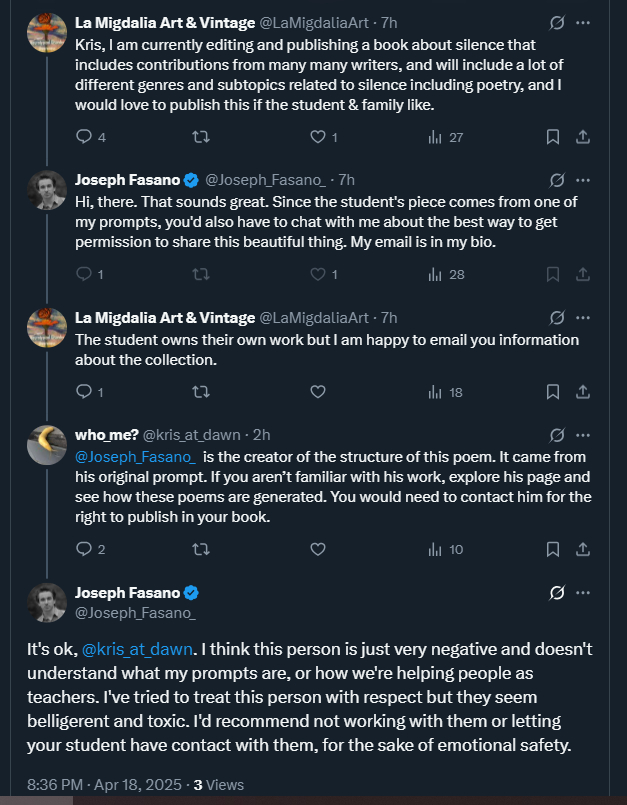Bookmark the who_me? tweet

(552, 549)
